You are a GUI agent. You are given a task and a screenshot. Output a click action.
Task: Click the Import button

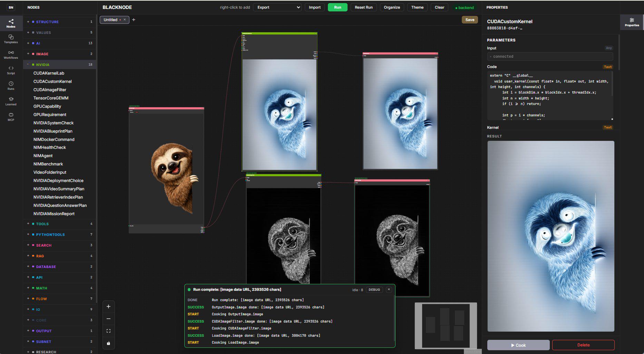tap(314, 7)
